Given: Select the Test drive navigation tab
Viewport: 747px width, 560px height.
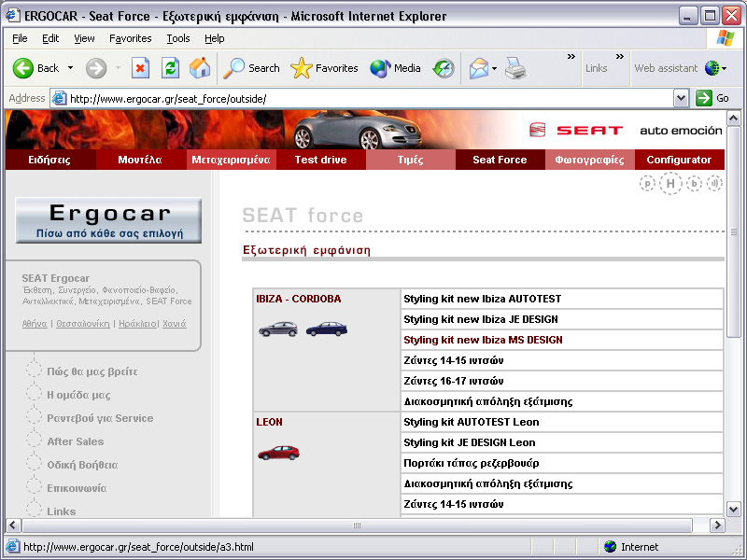Looking at the screenshot, I should pos(320,160).
